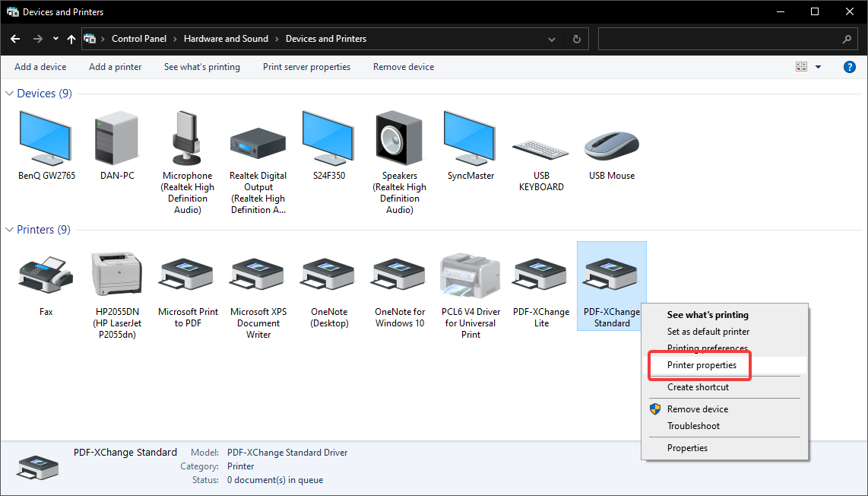This screenshot has height=496, width=868.
Task: Click inside the search box
Action: (x=722, y=39)
